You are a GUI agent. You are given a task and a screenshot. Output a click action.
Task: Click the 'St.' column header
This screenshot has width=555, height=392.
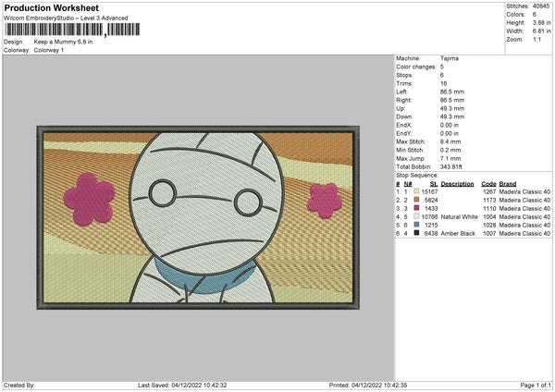coord(434,184)
